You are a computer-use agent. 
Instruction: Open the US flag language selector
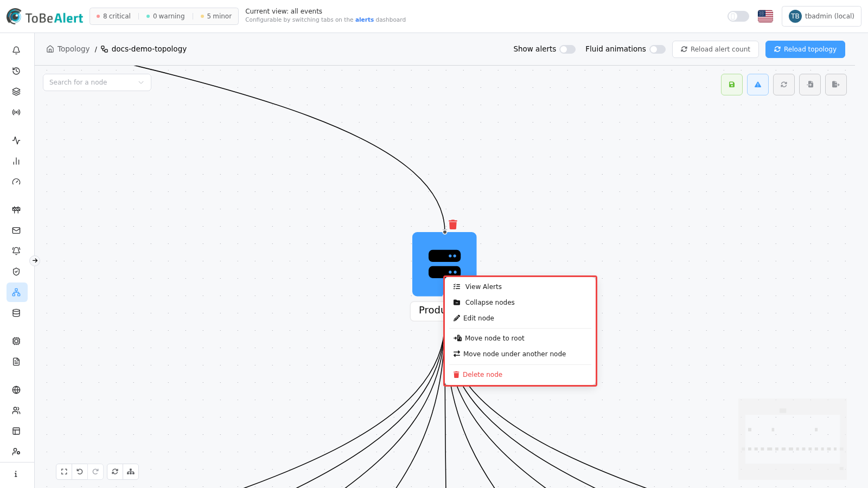(765, 16)
